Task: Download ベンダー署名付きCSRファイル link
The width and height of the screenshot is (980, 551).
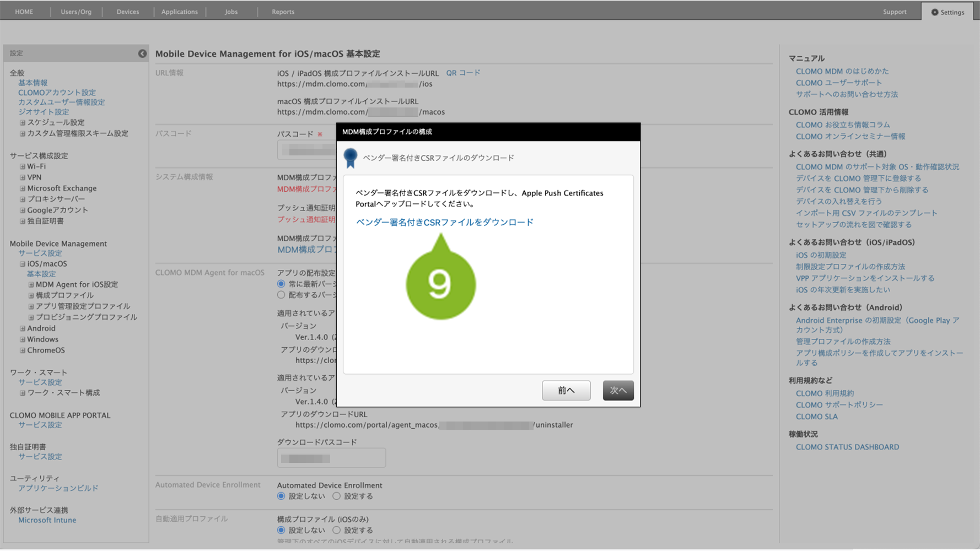Action: [445, 222]
